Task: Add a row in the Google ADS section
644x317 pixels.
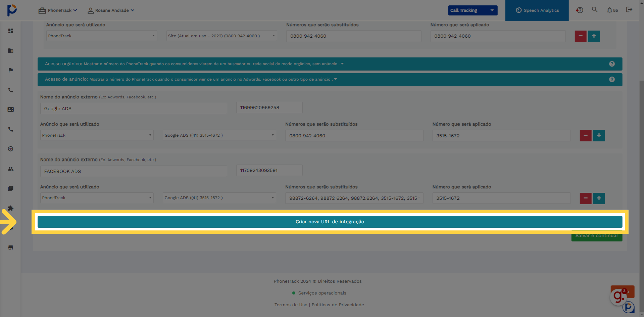Action: point(599,136)
